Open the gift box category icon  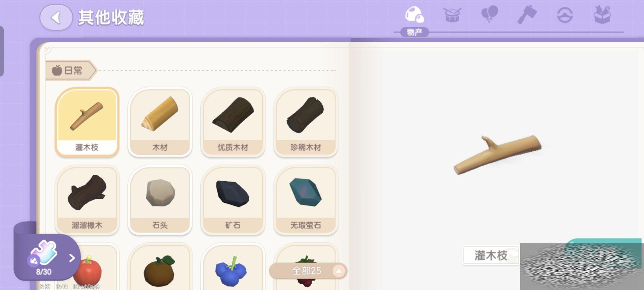click(x=602, y=15)
